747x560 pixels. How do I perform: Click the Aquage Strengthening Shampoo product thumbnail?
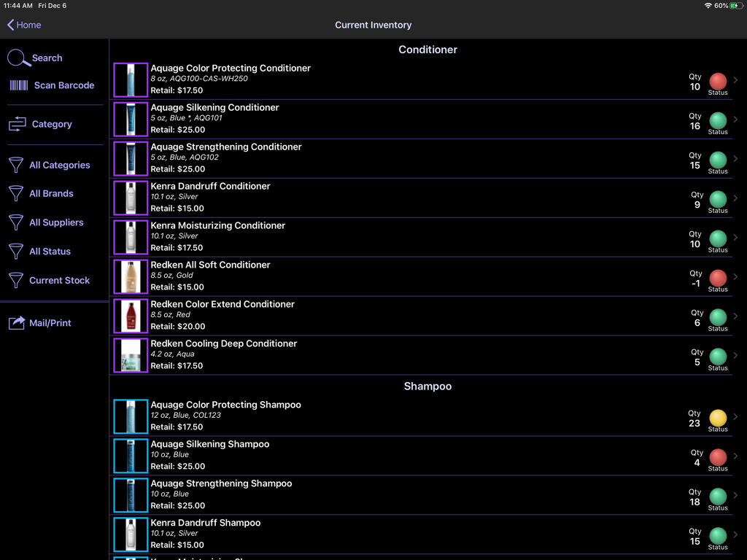(130, 495)
